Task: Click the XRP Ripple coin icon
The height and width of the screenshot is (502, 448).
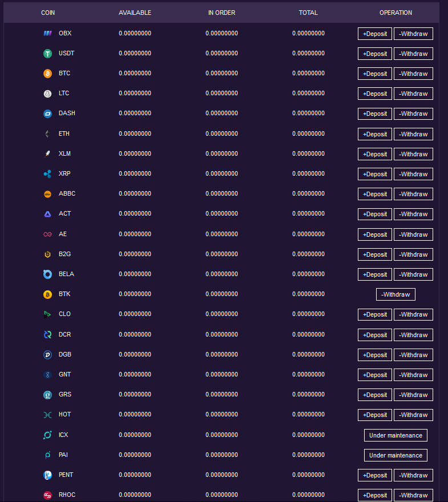Action: (48, 174)
